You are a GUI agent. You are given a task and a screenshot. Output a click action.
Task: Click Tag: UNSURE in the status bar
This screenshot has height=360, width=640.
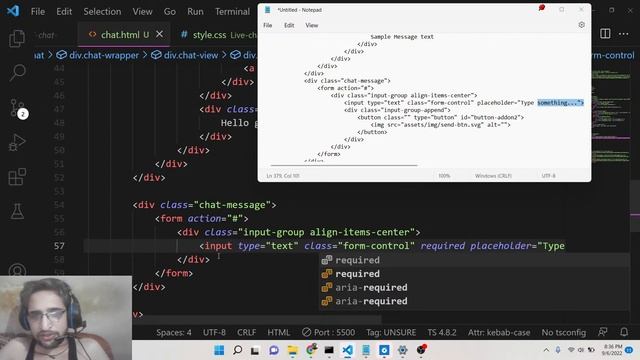[x=391, y=332]
